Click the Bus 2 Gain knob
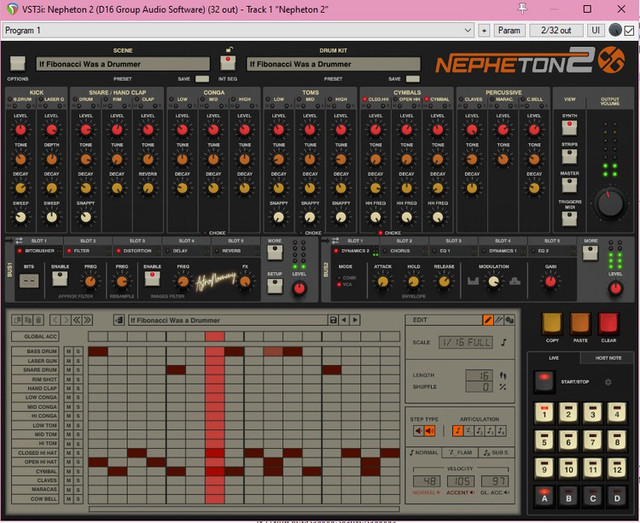 (x=550, y=281)
